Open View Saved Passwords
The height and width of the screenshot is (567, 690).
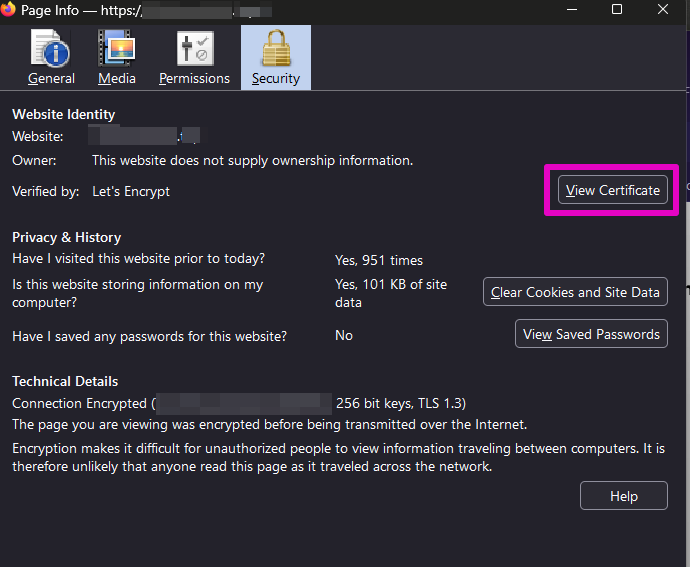[591, 334]
